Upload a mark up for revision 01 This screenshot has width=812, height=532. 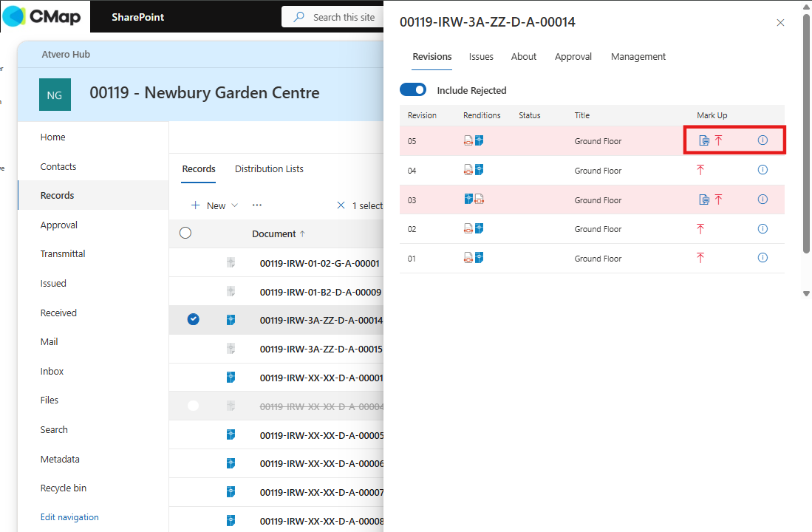coord(700,257)
